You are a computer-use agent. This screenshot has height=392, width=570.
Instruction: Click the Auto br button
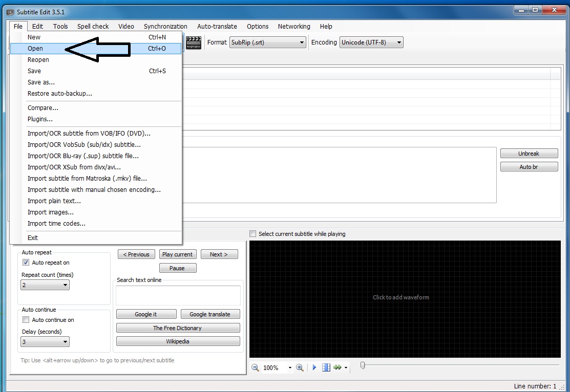click(x=529, y=167)
